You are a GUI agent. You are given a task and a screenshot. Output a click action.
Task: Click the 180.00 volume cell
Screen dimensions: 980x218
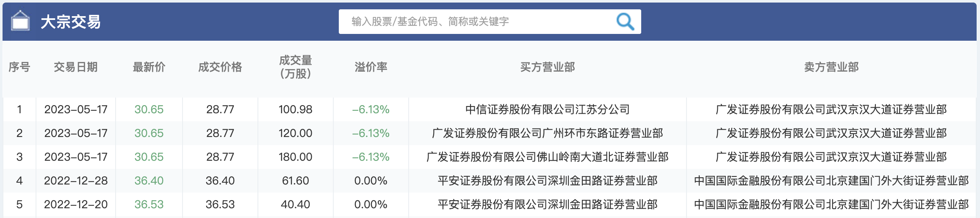point(295,157)
